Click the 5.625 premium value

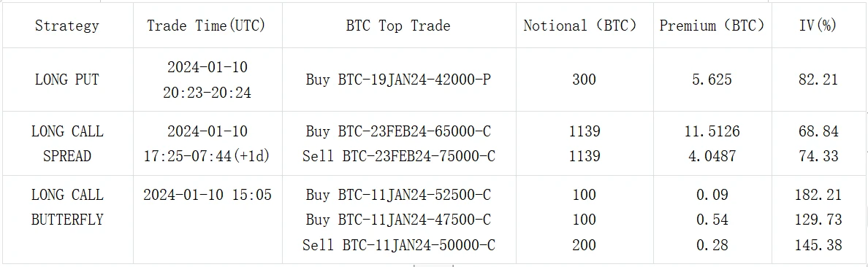click(x=713, y=80)
